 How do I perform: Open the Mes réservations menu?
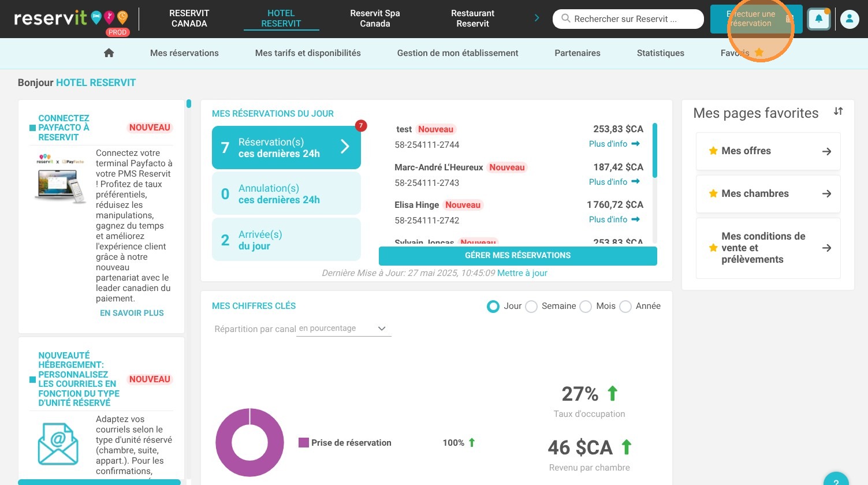click(184, 53)
